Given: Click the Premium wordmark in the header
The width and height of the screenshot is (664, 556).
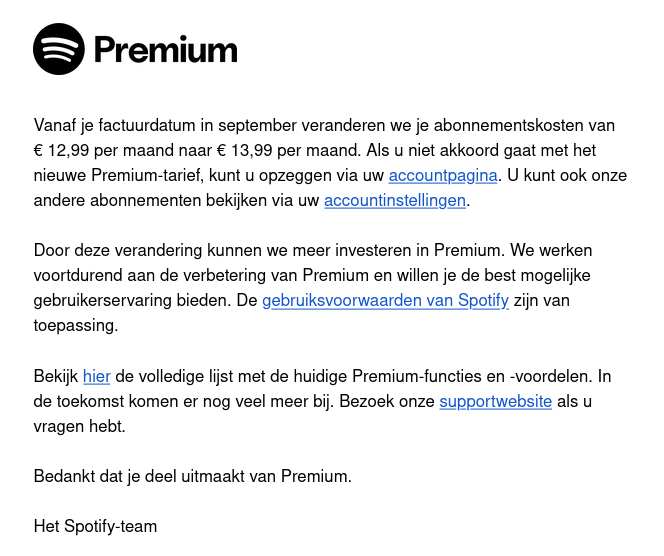Looking at the screenshot, I should pos(166,50).
